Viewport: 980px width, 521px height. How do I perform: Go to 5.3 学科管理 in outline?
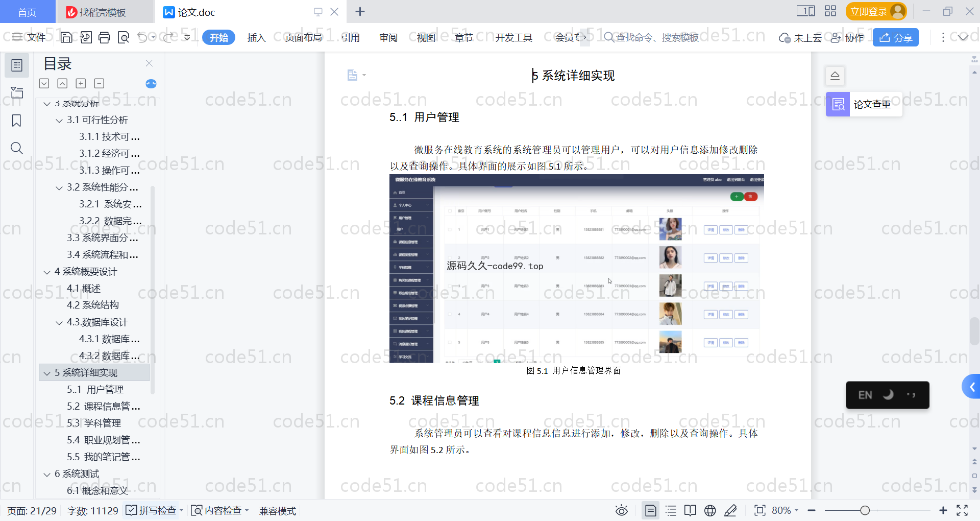point(94,423)
